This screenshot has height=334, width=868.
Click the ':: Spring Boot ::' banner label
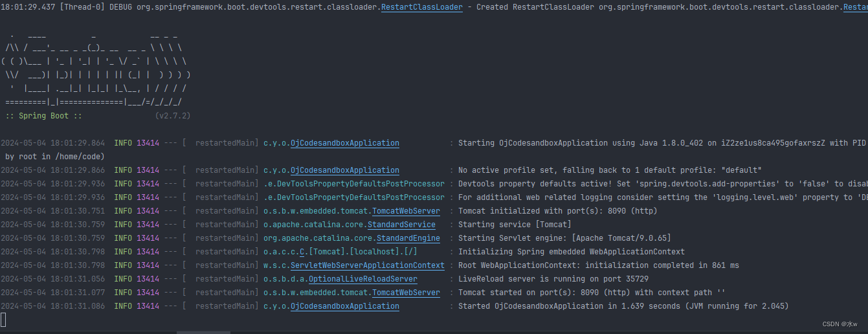tap(43, 116)
